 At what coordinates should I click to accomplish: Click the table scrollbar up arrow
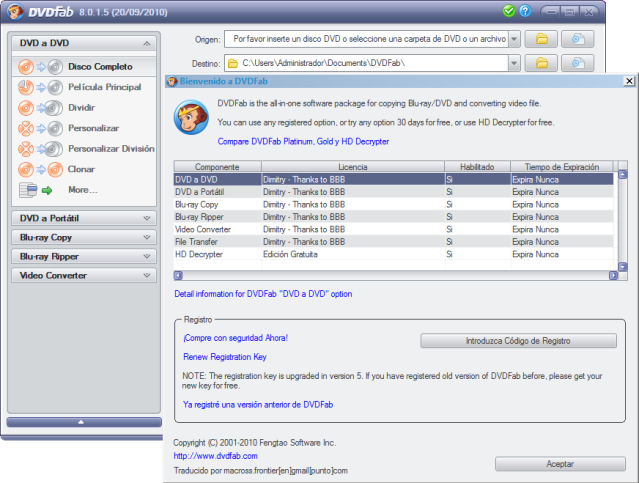(x=623, y=174)
